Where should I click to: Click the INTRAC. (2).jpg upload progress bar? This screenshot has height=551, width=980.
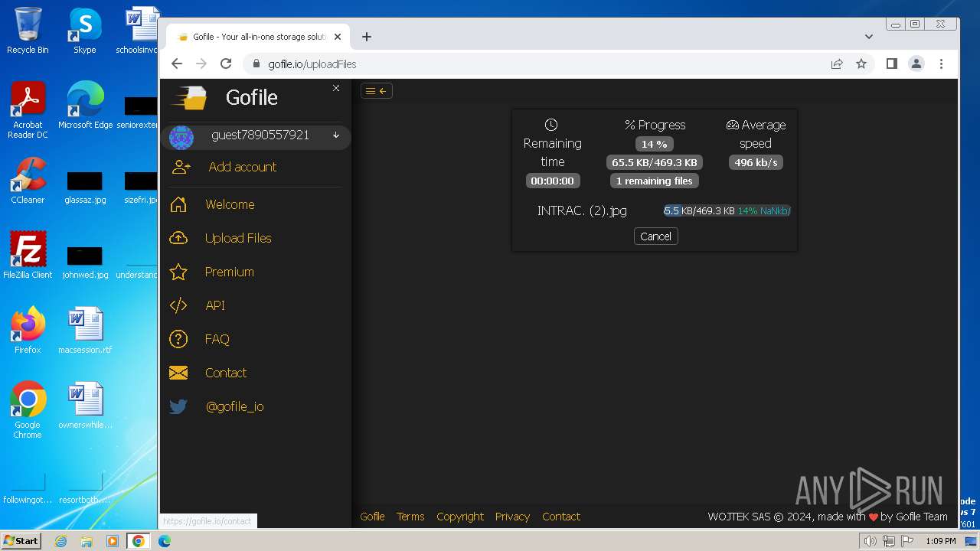pos(727,210)
